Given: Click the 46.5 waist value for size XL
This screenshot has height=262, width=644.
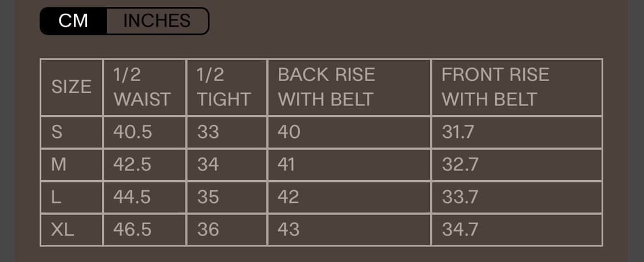Looking at the screenshot, I should pyautogui.click(x=133, y=229).
